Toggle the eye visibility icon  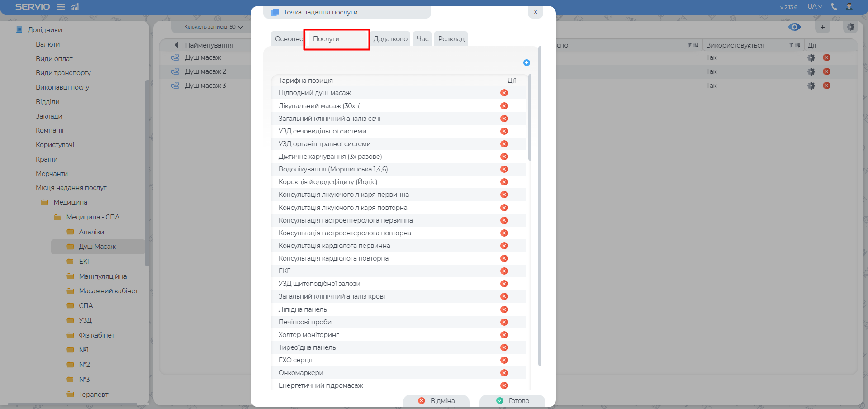tap(794, 27)
